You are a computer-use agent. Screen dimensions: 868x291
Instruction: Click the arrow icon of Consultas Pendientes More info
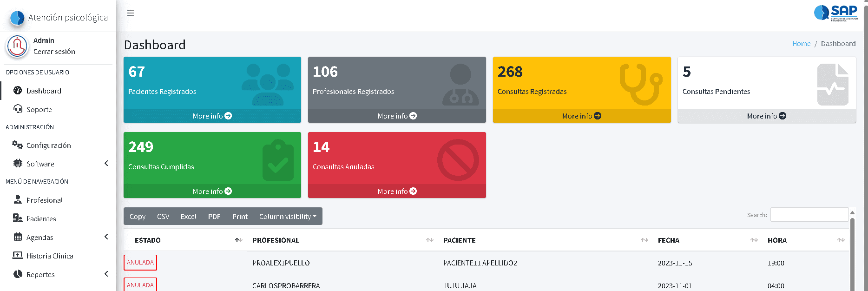[x=783, y=116]
